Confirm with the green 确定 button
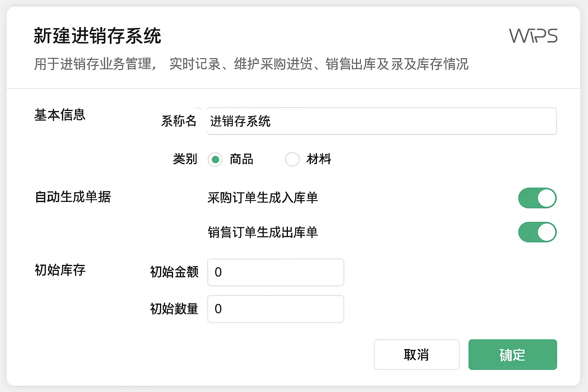This screenshot has height=392, width=588. point(512,354)
